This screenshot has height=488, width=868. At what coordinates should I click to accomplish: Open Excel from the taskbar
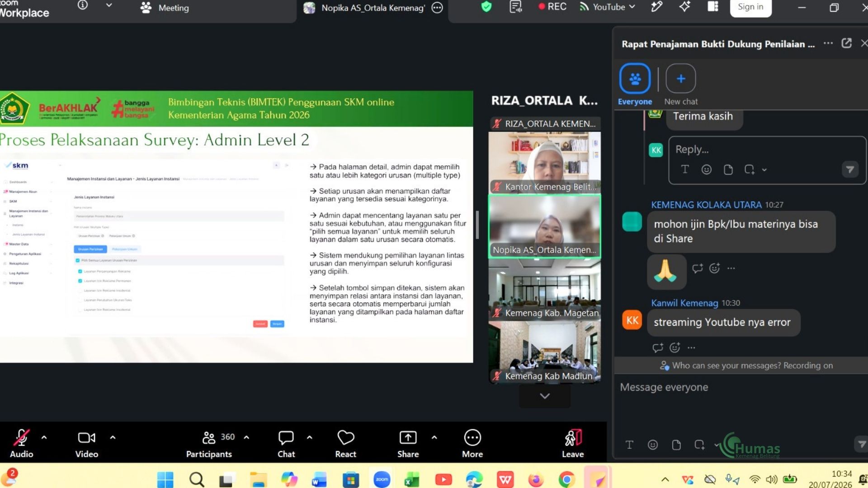(412, 479)
